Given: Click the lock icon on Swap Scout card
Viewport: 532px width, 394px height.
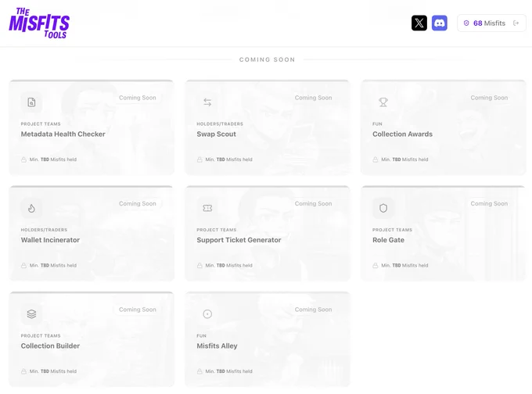Looking at the screenshot, I should pyautogui.click(x=199, y=159).
